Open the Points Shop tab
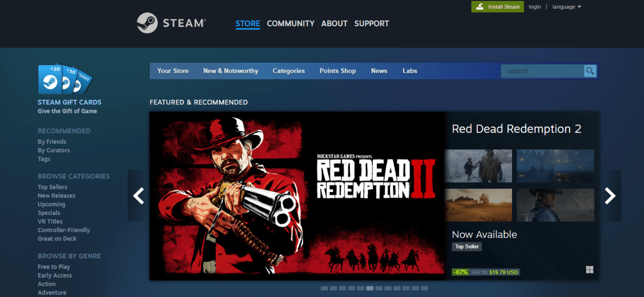Image resolution: width=644 pixels, height=297 pixels. 338,71
